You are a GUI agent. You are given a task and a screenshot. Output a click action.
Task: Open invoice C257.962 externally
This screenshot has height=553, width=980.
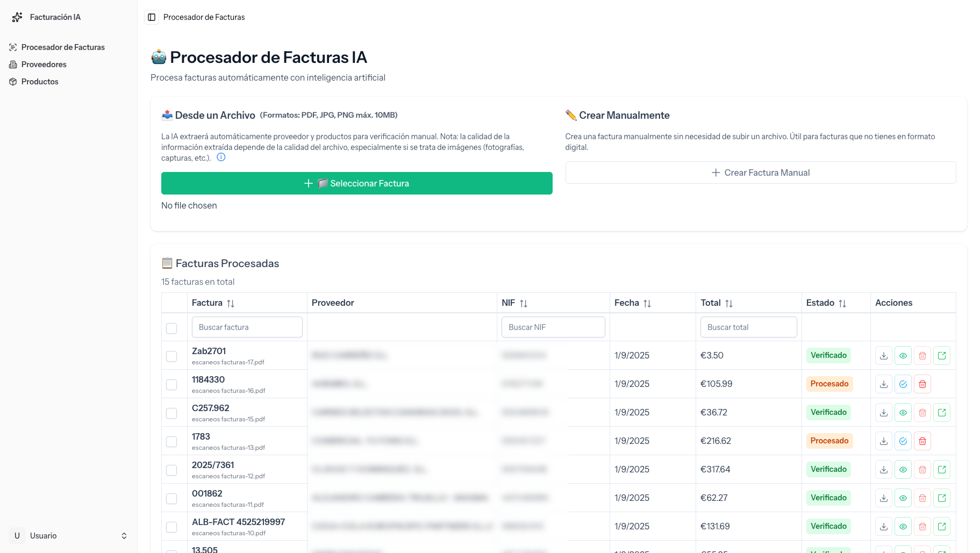pyautogui.click(x=942, y=413)
